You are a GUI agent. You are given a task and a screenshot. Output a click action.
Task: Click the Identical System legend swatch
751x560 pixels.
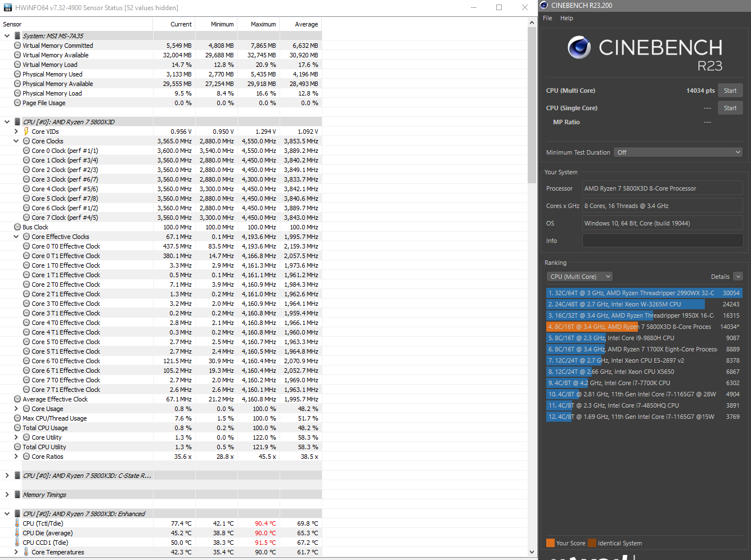592,543
